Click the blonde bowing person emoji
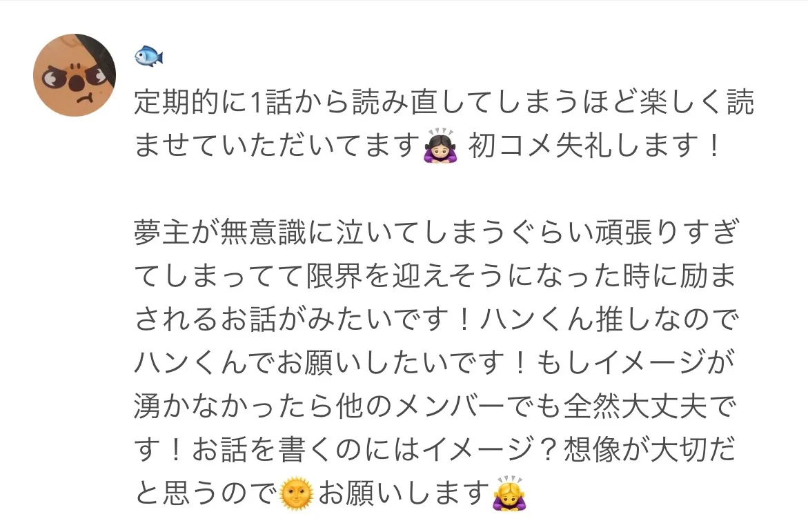This screenshot has height=532, width=808. [510, 494]
